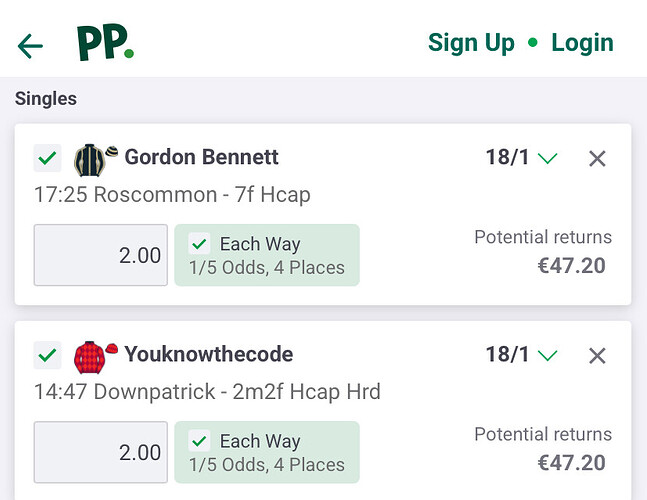
Task: Open the PP. Paddy Power logo
Action: [105, 42]
